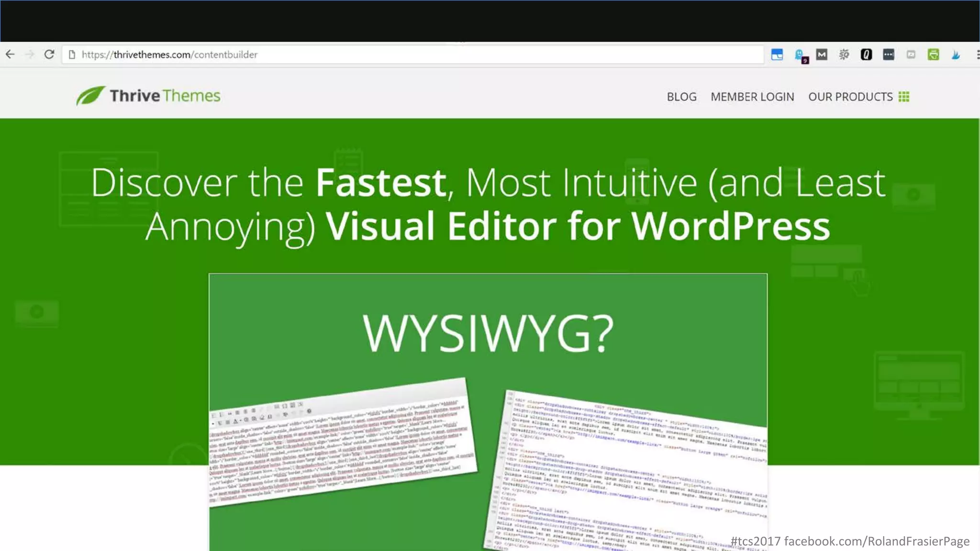The image size is (980, 551).
Task: Click the light gray picture extension icon
Action: [911, 55]
